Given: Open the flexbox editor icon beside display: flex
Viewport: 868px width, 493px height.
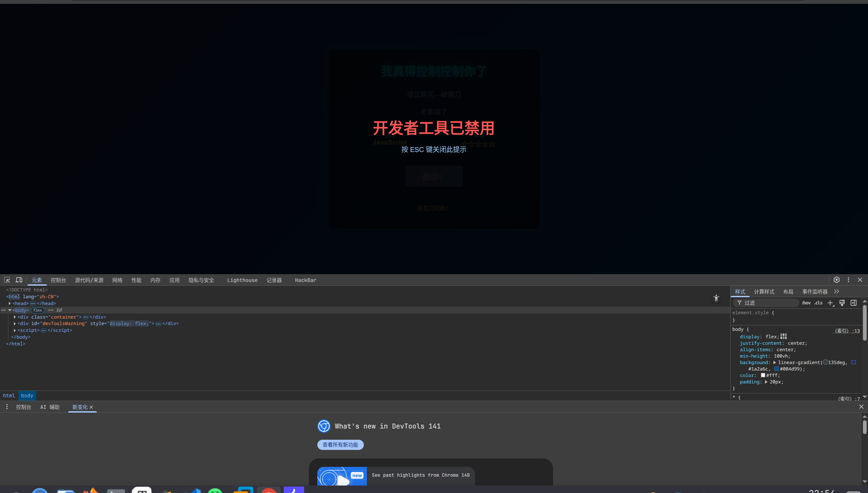Looking at the screenshot, I should [x=784, y=337].
